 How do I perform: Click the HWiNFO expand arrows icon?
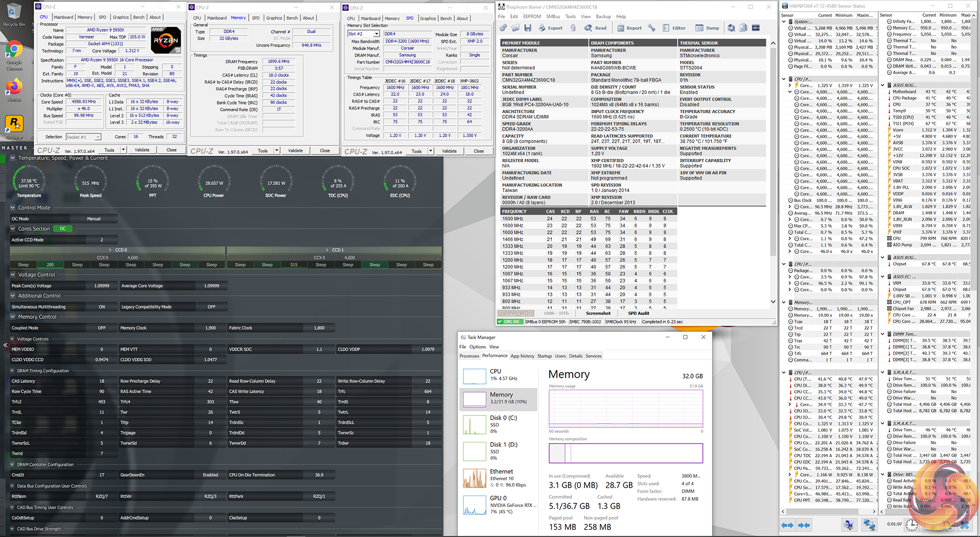click(787, 525)
